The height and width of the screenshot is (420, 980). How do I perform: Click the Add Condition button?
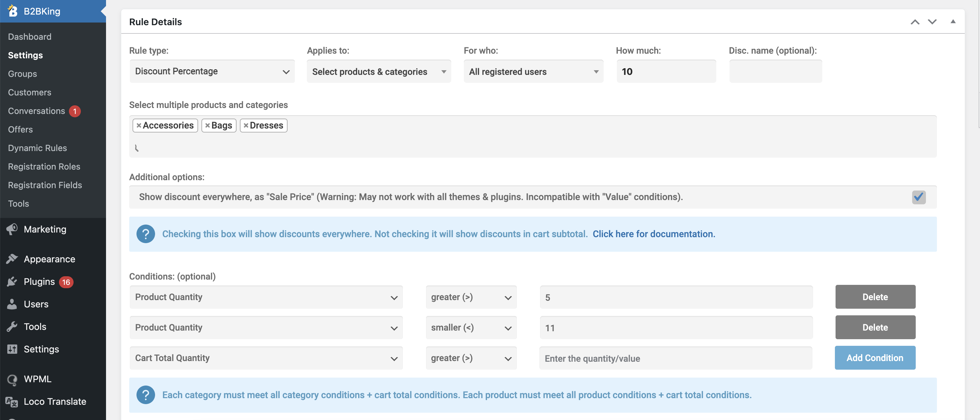point(875,358)
